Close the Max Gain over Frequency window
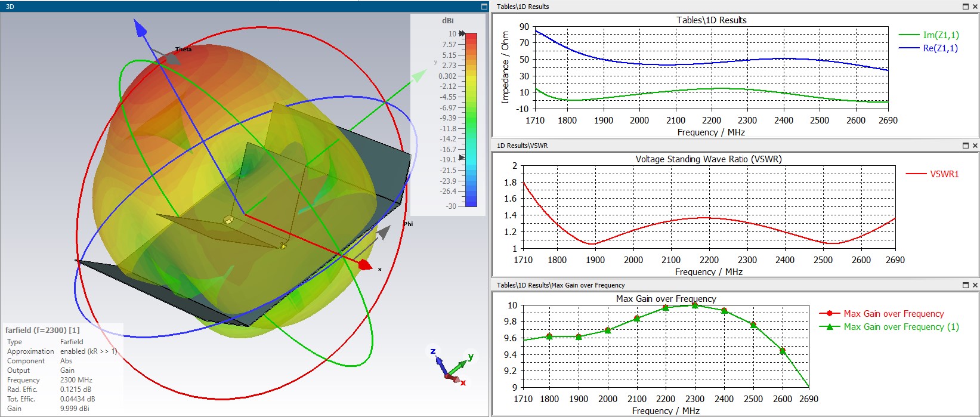 [x=975, y=285]
